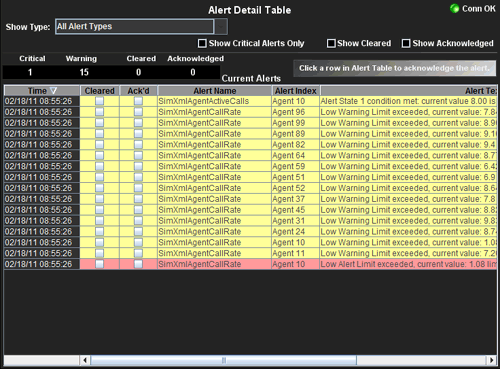Viewport: 500px width, 369px height.
Task: Select the Agent 82 alert index cell
Action: pos(295,145)
